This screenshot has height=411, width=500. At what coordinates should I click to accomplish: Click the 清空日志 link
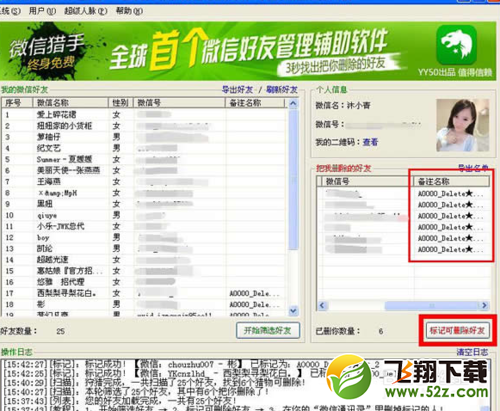tap(472, 352)
